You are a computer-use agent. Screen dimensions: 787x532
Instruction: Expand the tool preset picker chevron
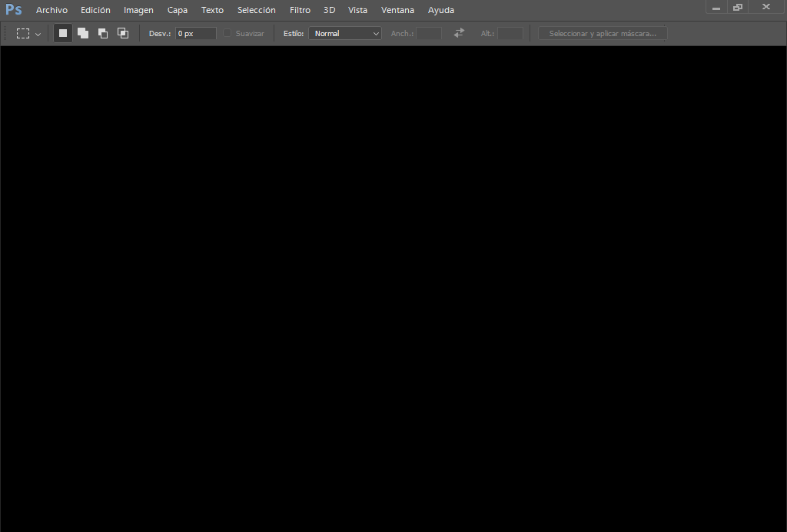37,33
